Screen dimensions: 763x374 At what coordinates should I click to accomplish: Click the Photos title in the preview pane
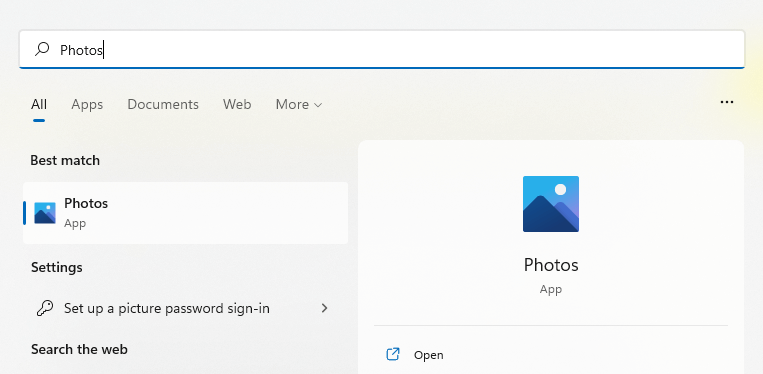pyautogui.click(x=551, y=265)
